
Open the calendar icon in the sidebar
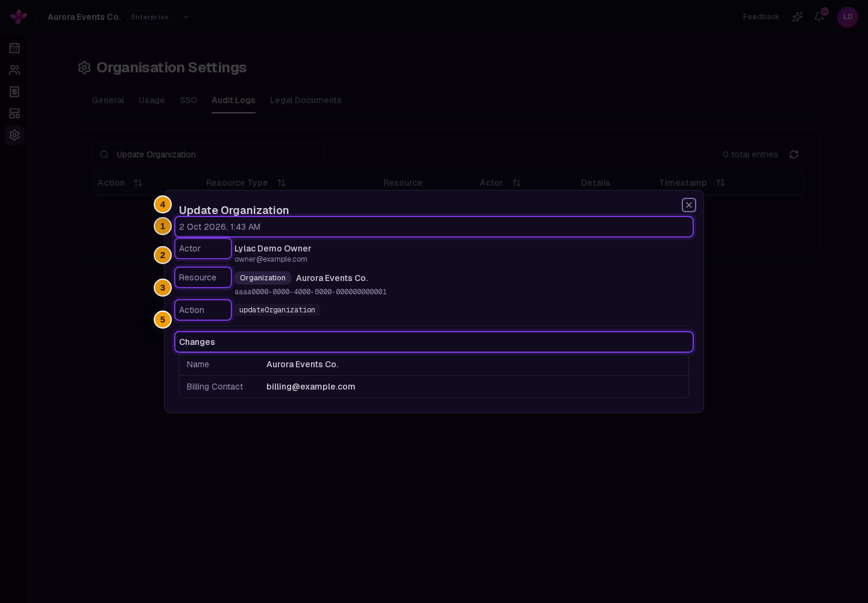point(14,48)
